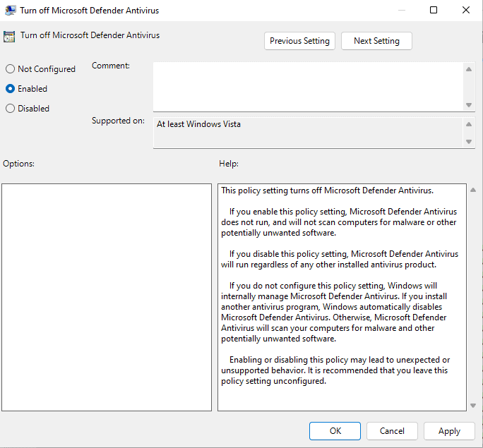This screenshot has width=483, height=448.
Task: Click the Comment box scroll down arrow
Action: coord(469,105)
